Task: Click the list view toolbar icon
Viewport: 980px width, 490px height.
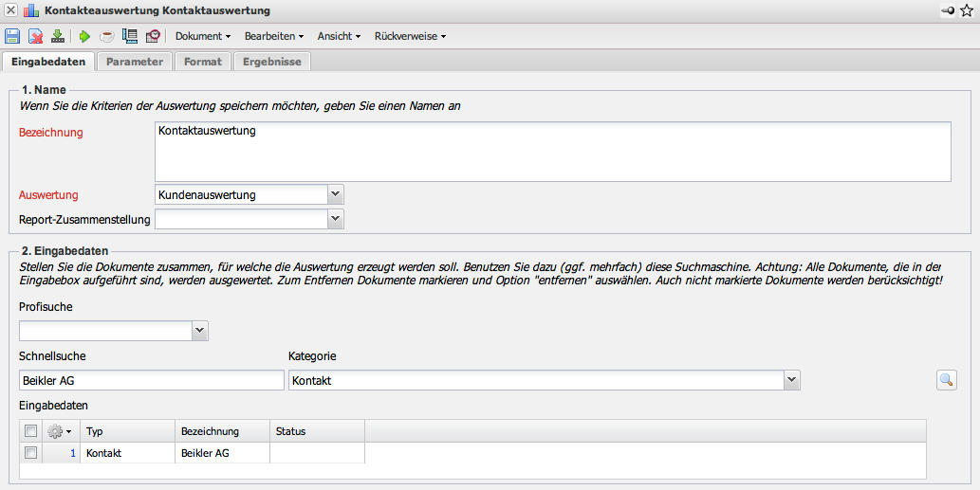Action: click(x=130, y=36)
